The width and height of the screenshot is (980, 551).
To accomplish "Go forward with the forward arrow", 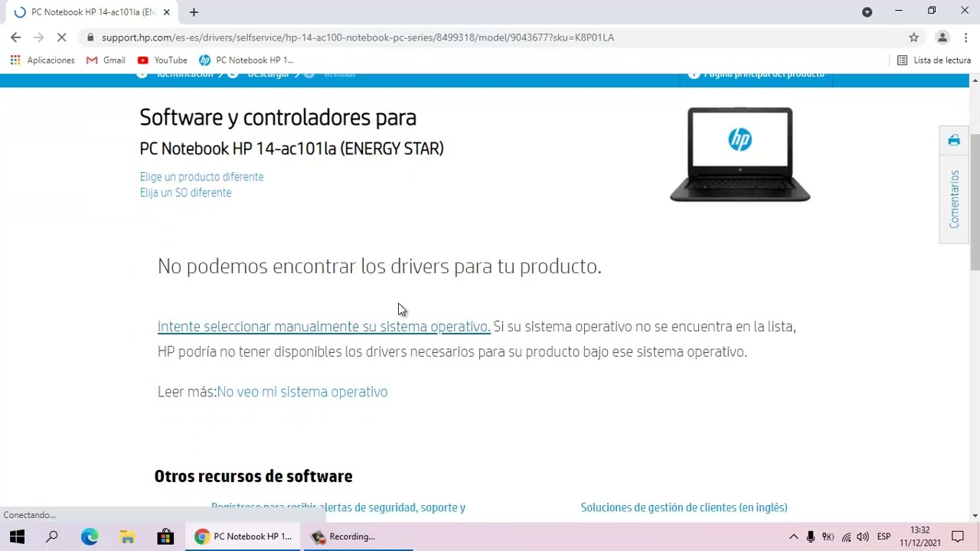I will coord(39,37).
